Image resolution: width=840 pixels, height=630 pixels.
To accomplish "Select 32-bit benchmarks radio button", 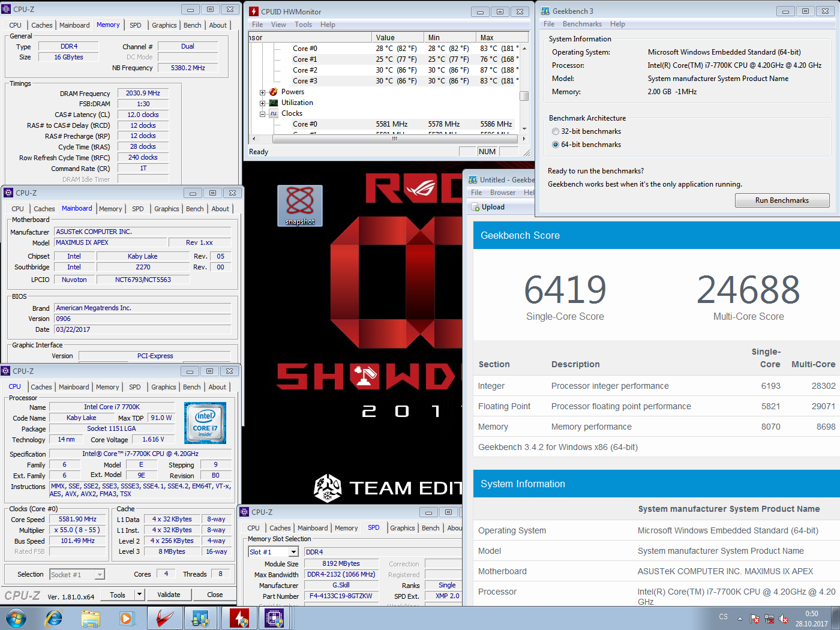I will click(x=556, y=131).
